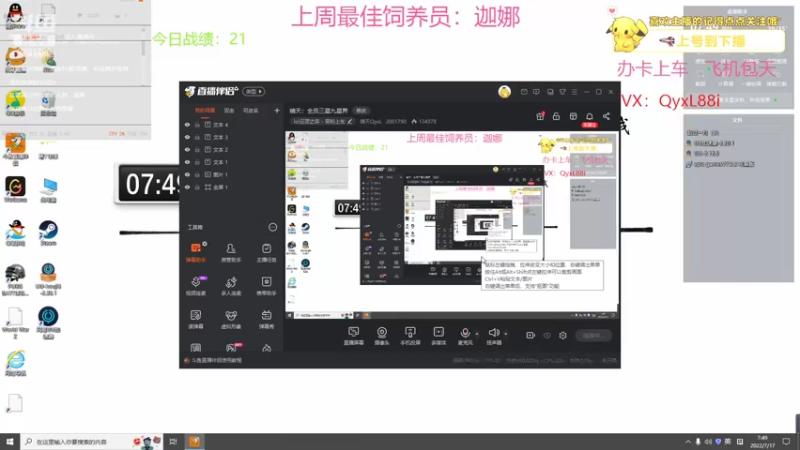Open the 读弹幕 tool
This screenshot has height=450, width=800.
coord(196,319)
